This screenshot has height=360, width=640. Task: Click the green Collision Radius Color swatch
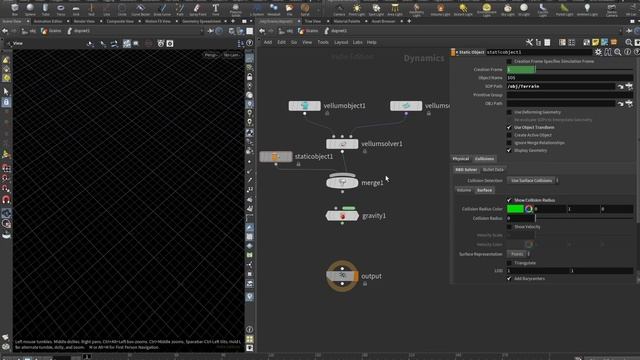tap(515, 209)
